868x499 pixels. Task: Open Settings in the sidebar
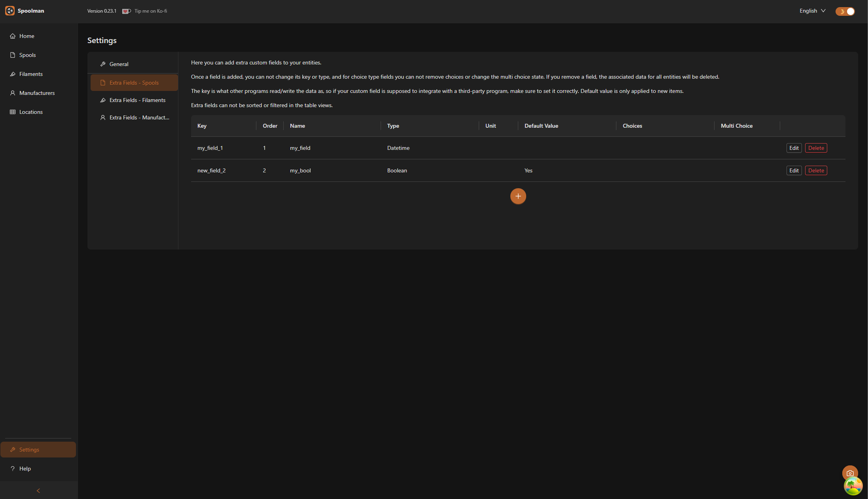tap(38, 450)
